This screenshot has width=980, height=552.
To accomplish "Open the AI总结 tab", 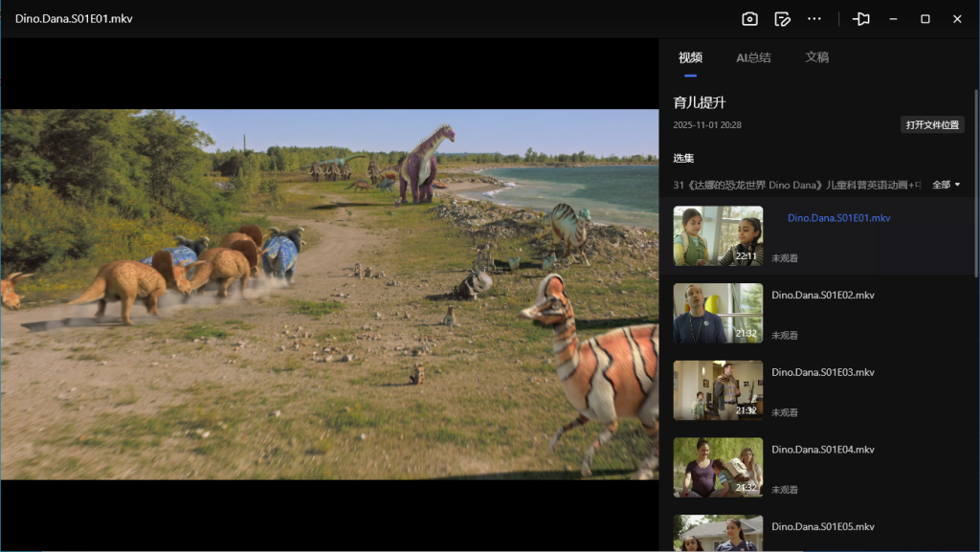I will pyautogui.click(x=753, y=57).
